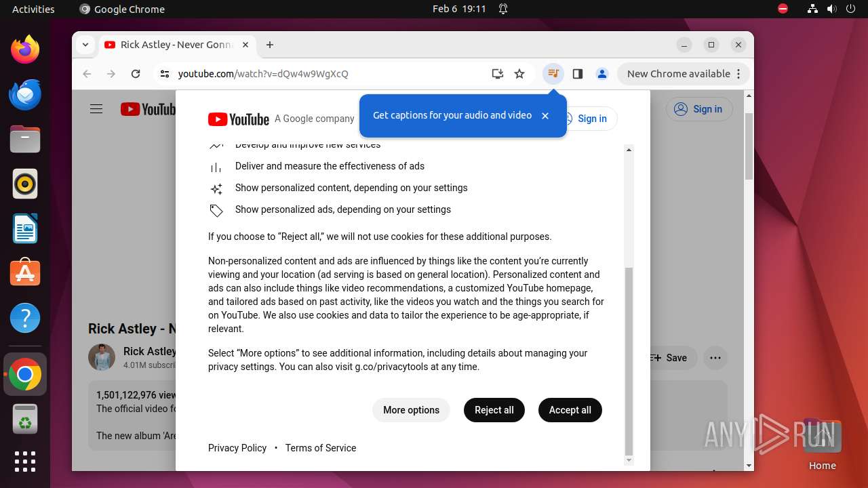Open a new Chrome tab
Viewport: 868px width, 488px height.
coord(270,45)
